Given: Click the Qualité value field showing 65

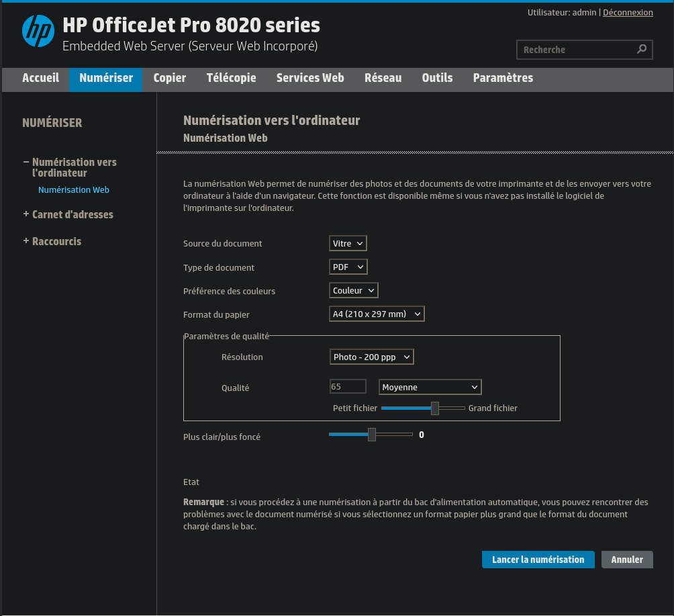Looking at the screenshot, I should coord(348,386).
